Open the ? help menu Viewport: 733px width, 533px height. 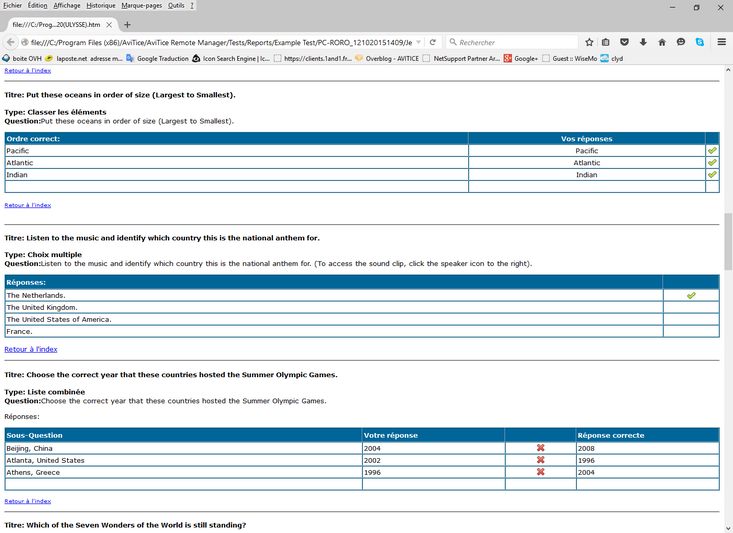pyautogui.click(x=192, y=6)
